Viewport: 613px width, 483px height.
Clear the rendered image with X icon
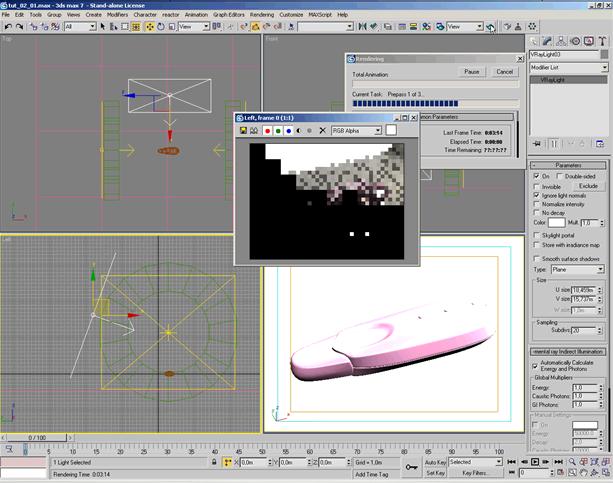[x=323, y=131]
